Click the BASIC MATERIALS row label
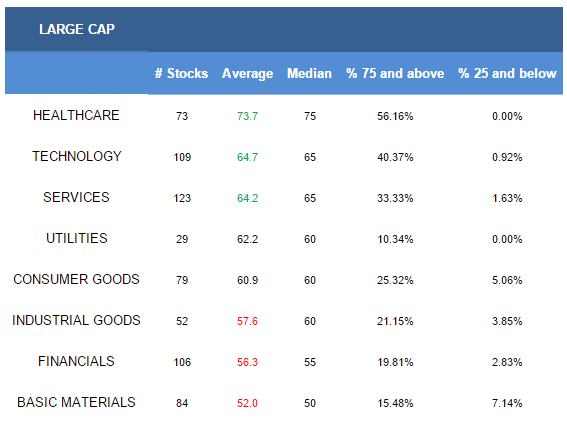The width and height of the screenshot is (567, 443). click(x=76, y=402)
